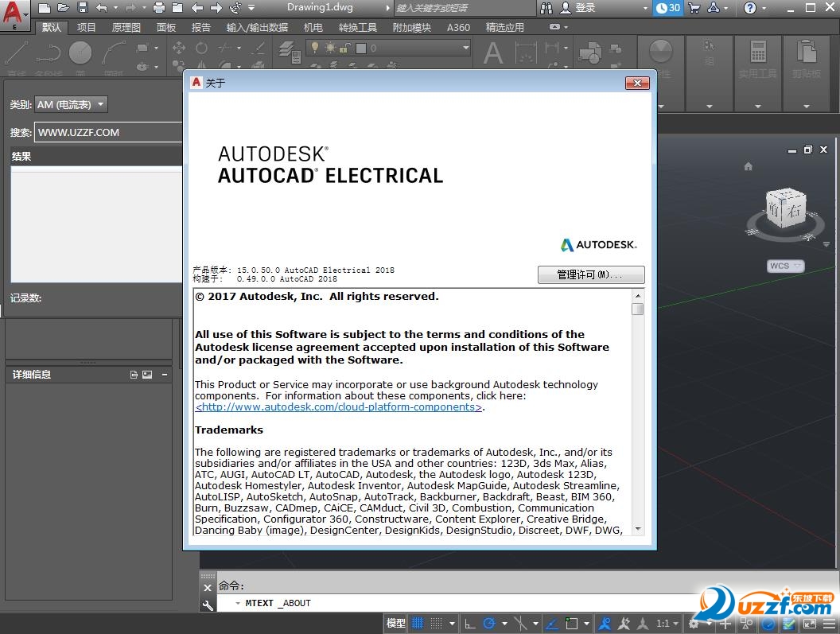Switch to the 原理图 ribbon tab

click(x=126, y=27)
